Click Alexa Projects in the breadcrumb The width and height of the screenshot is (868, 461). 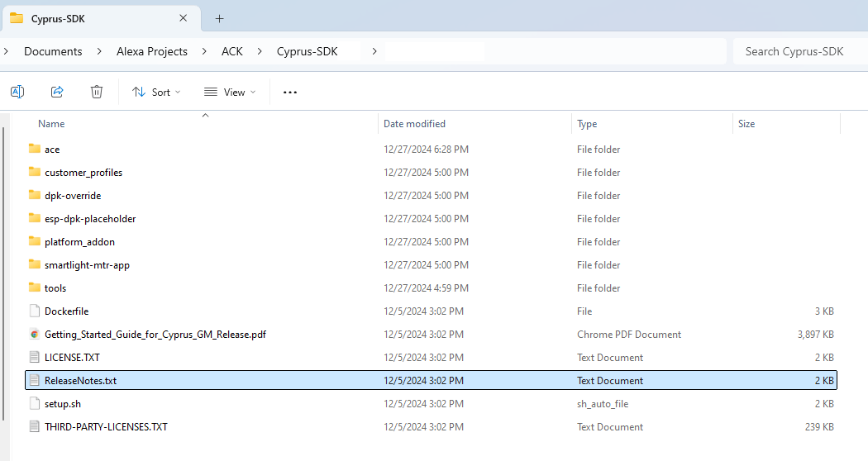151,51
